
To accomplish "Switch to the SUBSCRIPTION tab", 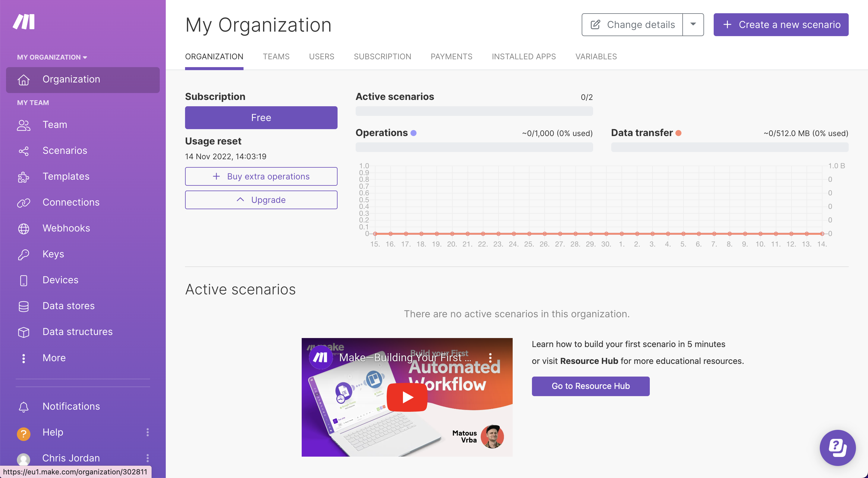I will click(x=382, y=57).
